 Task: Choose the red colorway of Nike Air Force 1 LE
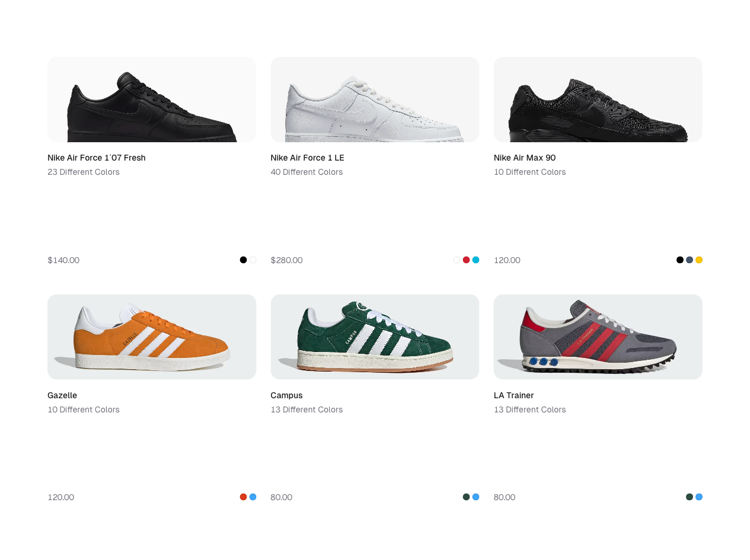coord(466,260)
